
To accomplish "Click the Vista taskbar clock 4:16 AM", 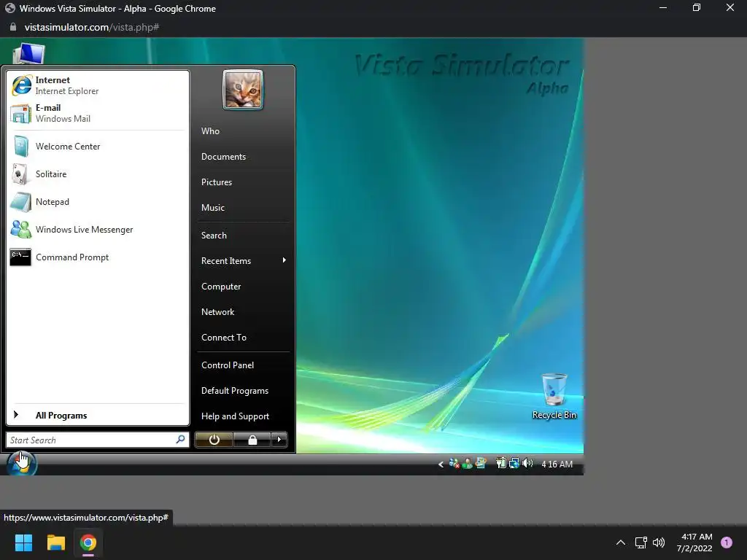I will click(x=557, y=464).
